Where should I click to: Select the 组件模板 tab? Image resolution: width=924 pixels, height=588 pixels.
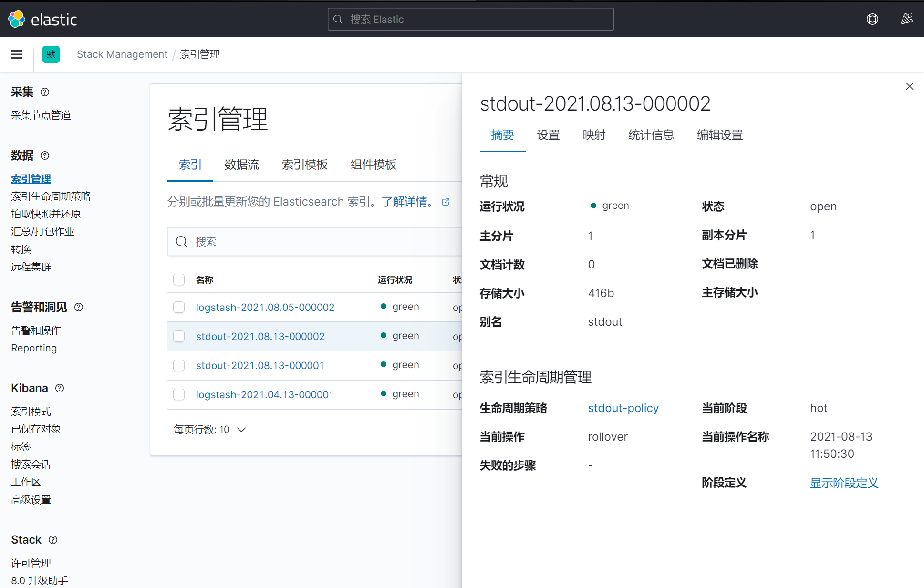point(374,165)
